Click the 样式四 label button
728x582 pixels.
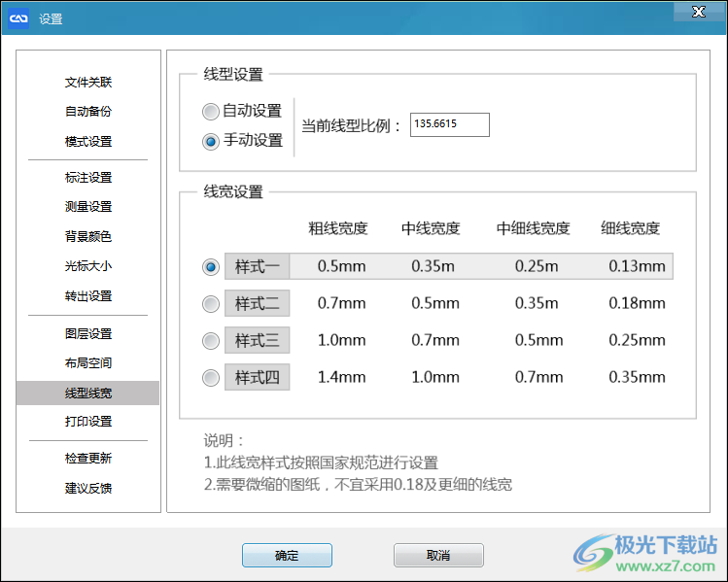point(258,377)
